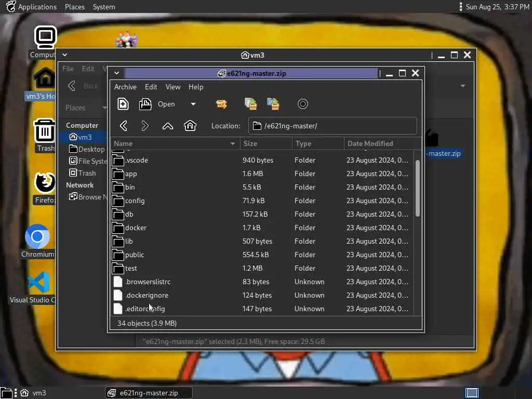532x399 pixels.
Task: Select the public folder
Action: pyautogui.click(x=262, y=255)
